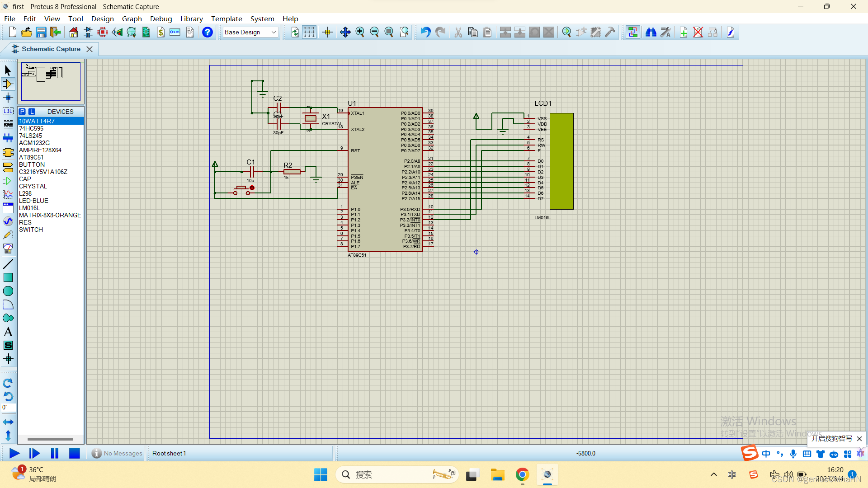
Task: Click the Save Project disk icon
Action: click(41, 32)
